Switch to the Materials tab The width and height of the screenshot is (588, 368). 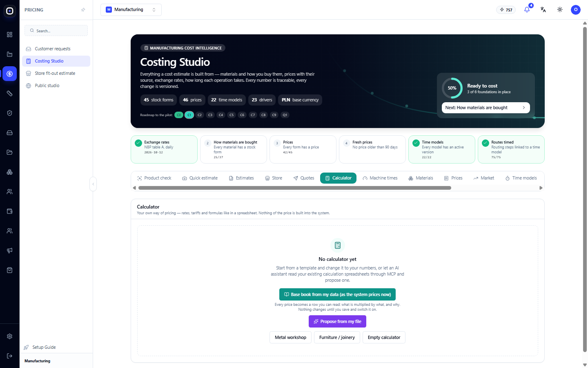(421, 178)
